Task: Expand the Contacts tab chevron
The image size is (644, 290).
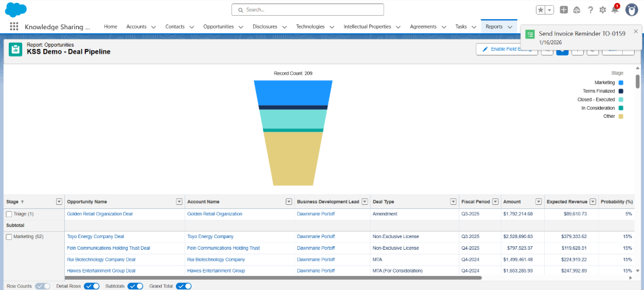Action: click(192, 27)
